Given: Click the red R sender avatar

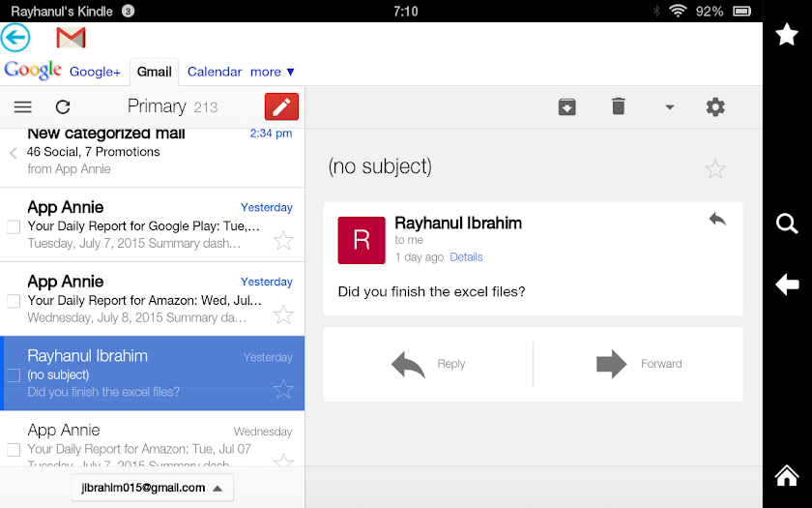Looking at the screenshot, I should (362, 240).
